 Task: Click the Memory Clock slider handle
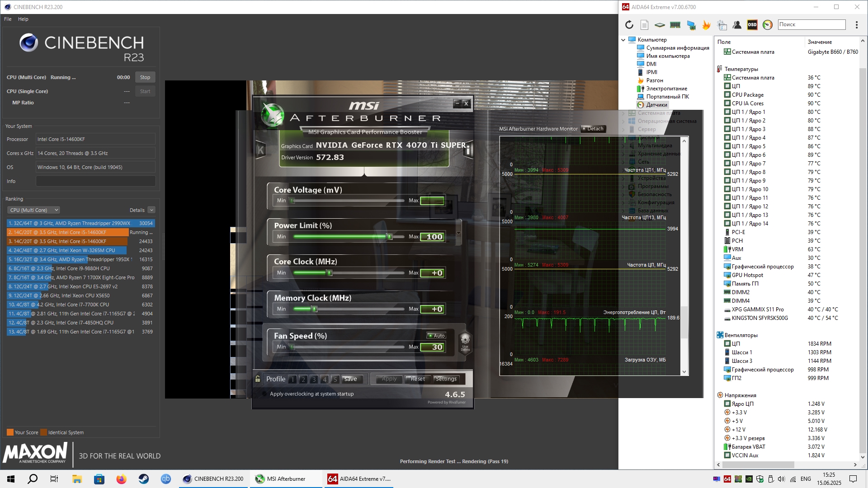[315, 309]
